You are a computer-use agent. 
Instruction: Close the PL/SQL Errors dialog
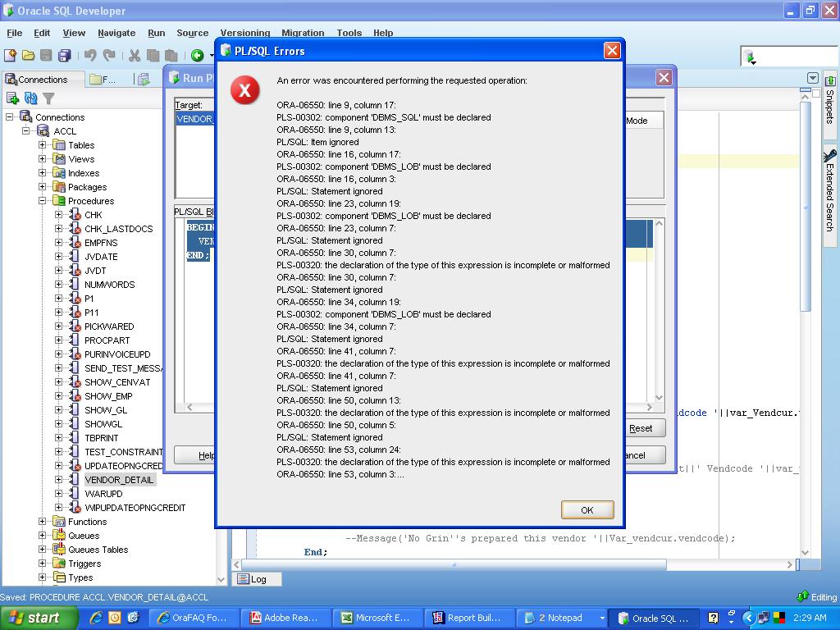click(612, 50)
